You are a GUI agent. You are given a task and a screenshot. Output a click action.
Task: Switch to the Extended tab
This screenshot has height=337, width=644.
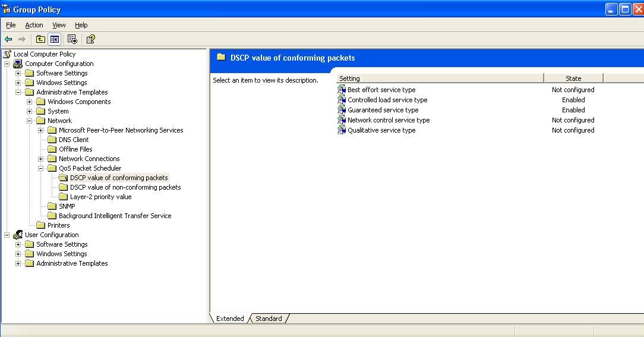230,319
